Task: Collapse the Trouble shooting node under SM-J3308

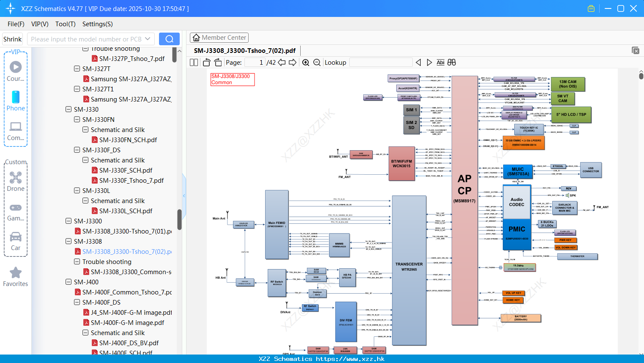Action: click(x=77, y=261)
